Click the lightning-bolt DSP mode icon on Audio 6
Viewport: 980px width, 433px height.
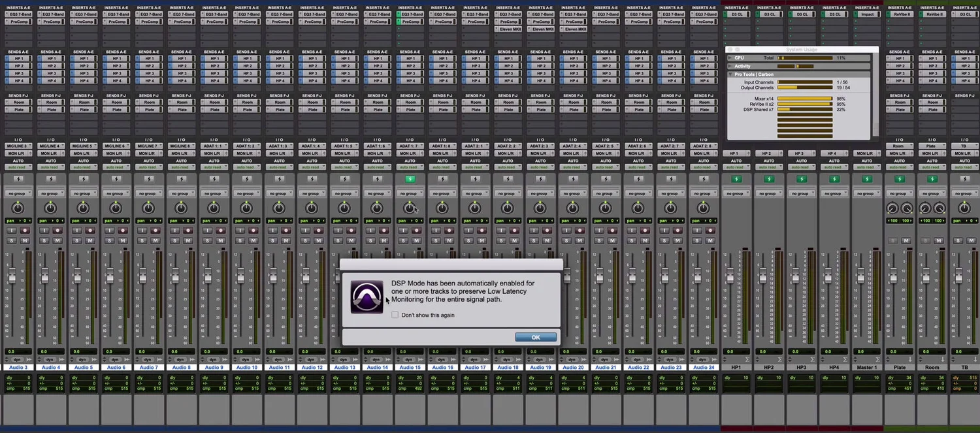(x=116, y=178)
